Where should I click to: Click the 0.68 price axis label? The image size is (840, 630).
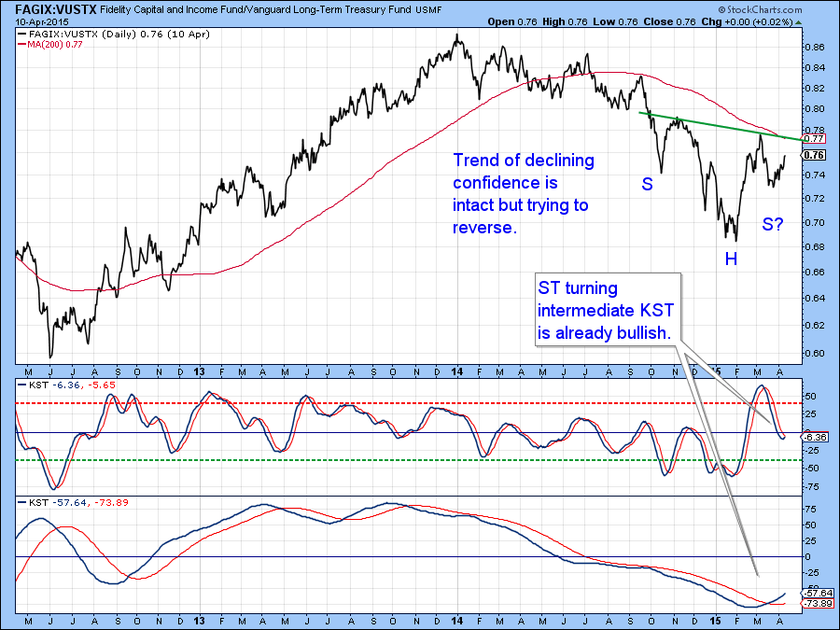814,246
